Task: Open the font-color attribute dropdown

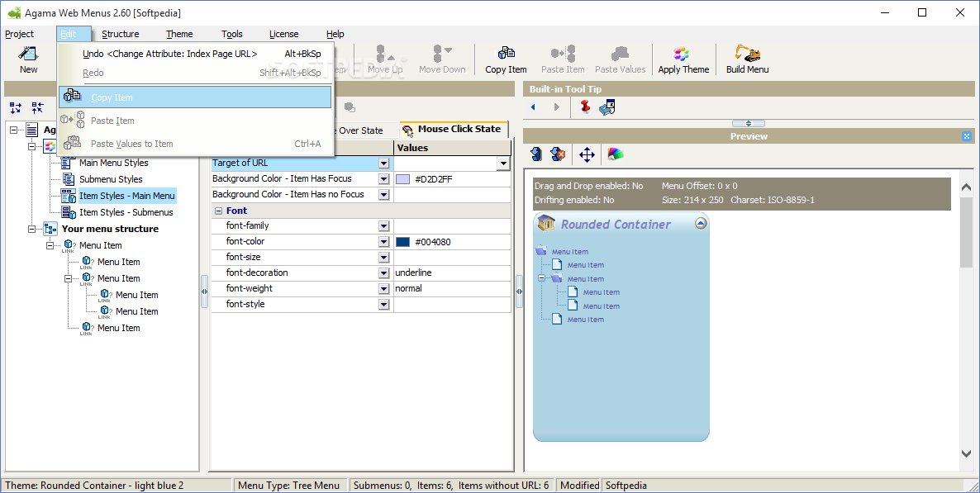Action: 383,241
